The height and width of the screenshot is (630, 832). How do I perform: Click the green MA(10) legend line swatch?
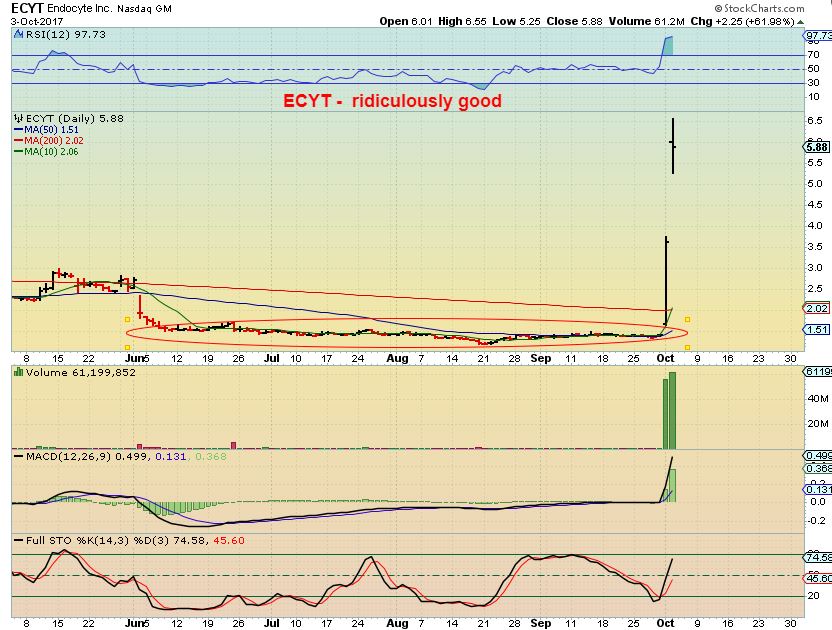19,152
